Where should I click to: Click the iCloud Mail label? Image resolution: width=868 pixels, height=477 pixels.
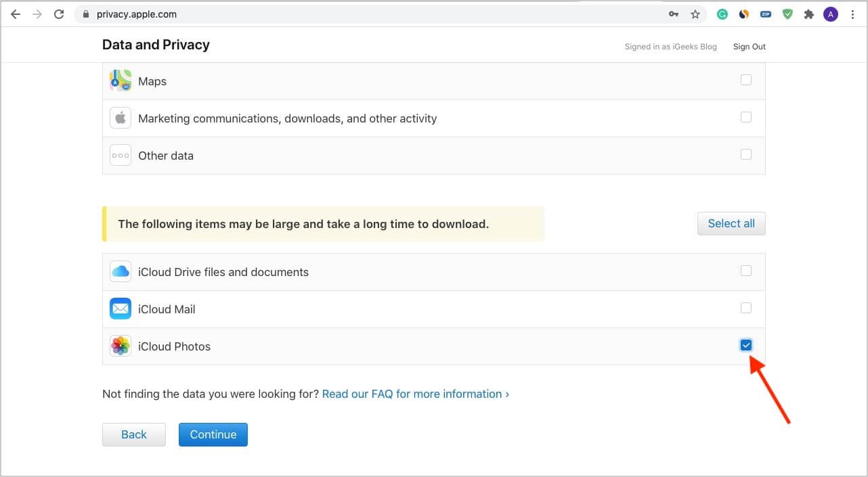(167, 309)
